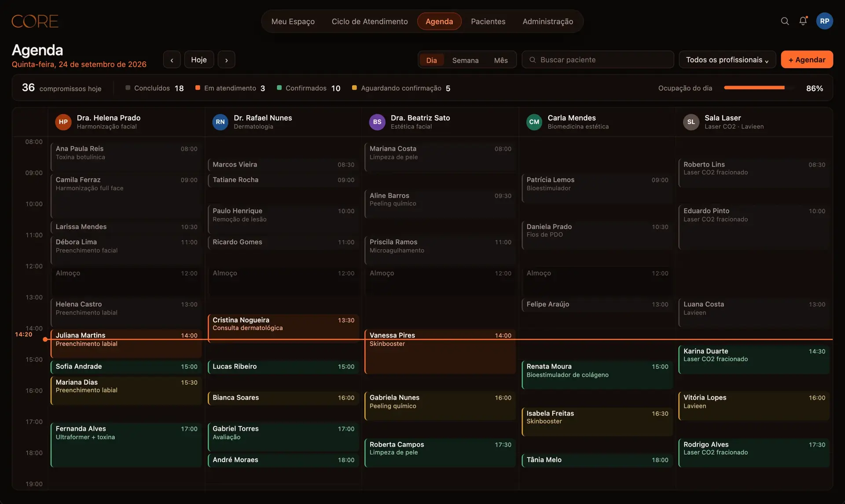Open Isabela Freitas Skinbooster appointment
The height and width of the screenshot is (504, 845).
click(x=597, y=421)
